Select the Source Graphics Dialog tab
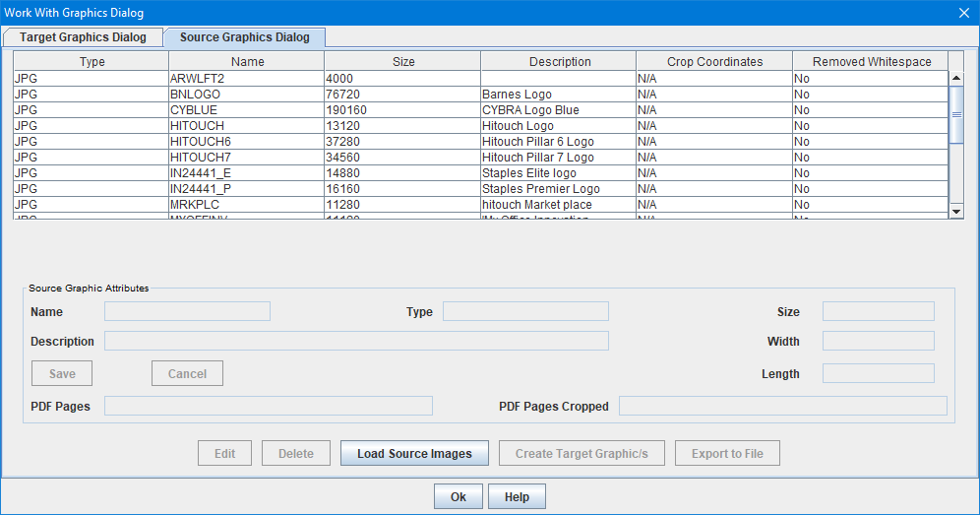The height and width of the screenshot is (515, 980). tap(244, 37)
